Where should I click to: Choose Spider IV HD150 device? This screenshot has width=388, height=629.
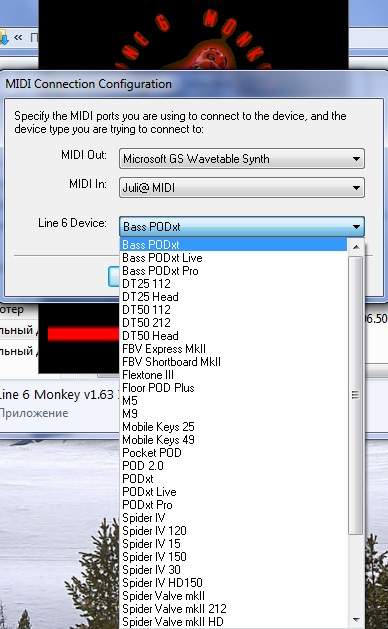pos(234,583)
